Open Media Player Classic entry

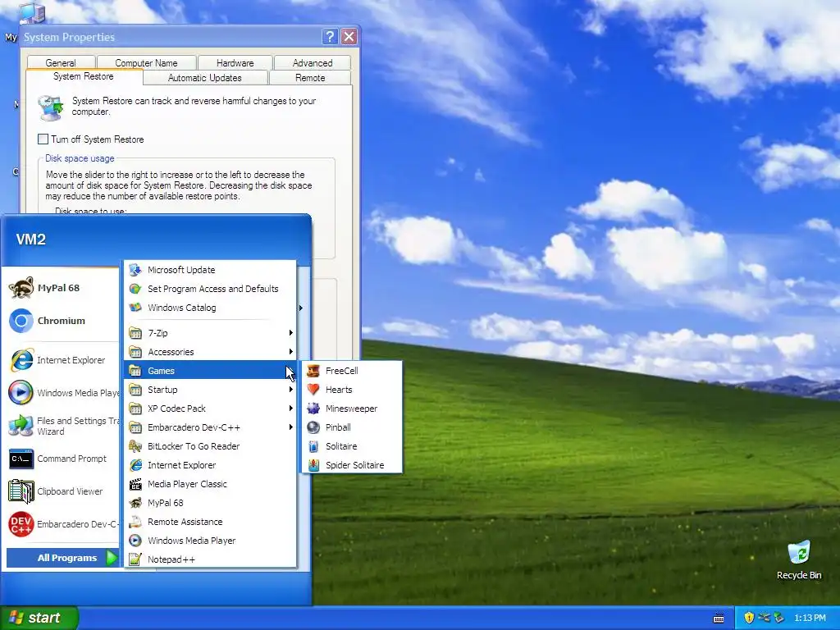click(x=211, y=484)
